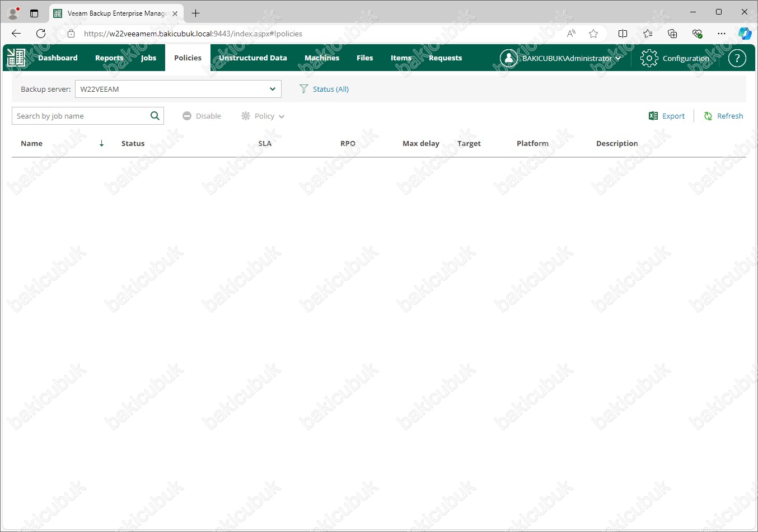Sort by the Description column header
The image size is (758, 532).
(x=617, y=143)
